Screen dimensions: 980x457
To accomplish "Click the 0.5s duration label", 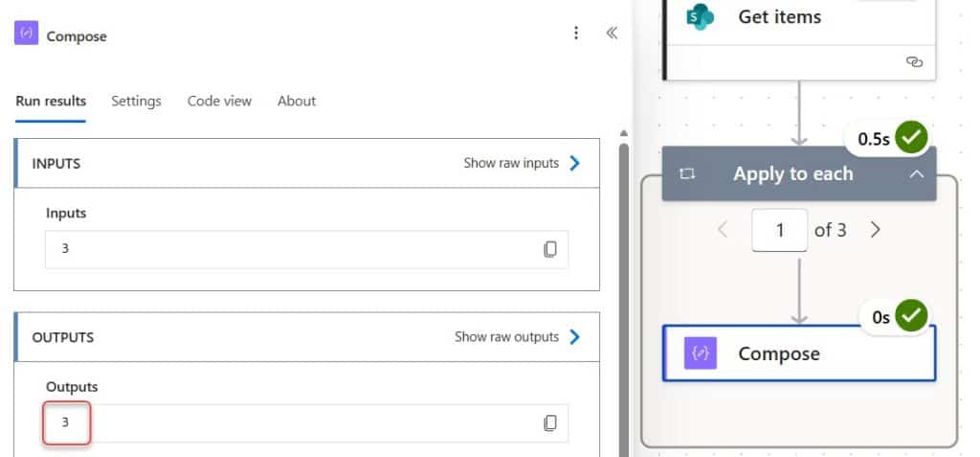I will (x=873, y=139).
